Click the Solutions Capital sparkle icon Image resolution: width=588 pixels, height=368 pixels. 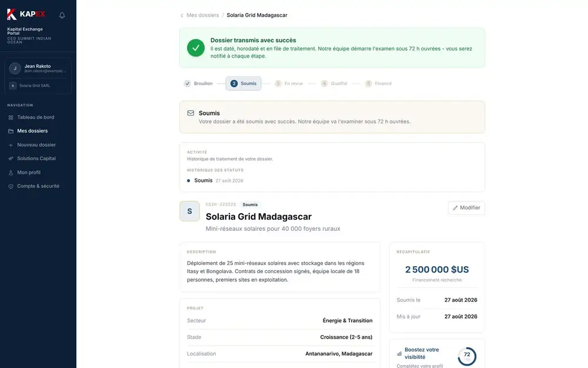coord(11,158)
